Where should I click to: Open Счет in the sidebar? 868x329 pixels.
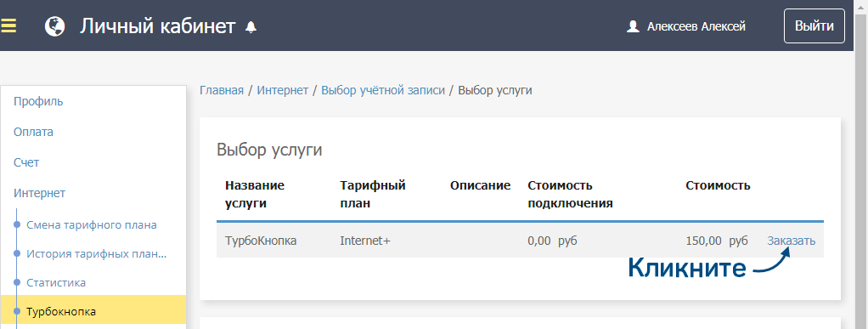[x=26, y=162]
